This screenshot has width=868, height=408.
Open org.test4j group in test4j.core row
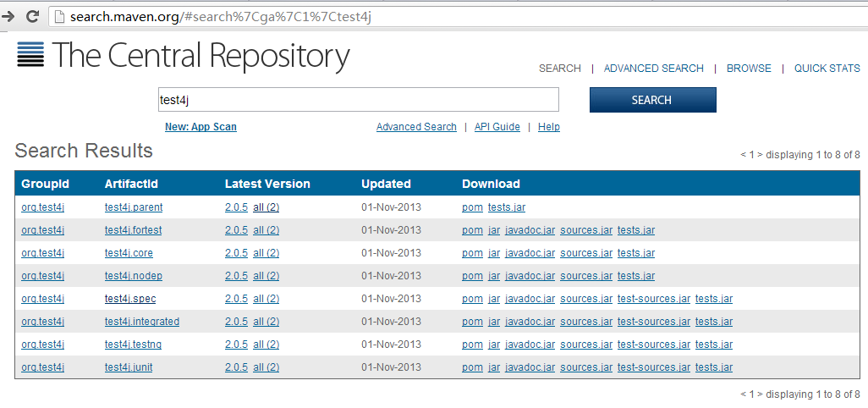(x=42, y=253)
